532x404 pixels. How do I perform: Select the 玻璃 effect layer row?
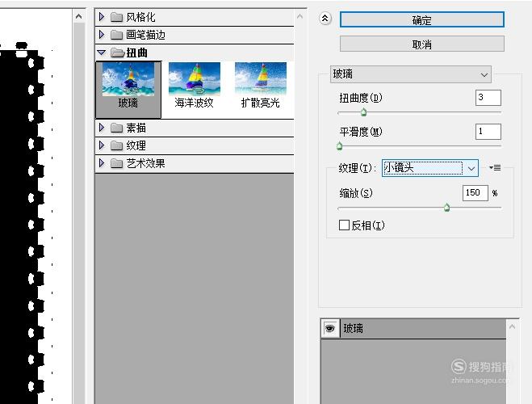click(x=413, y=328)
